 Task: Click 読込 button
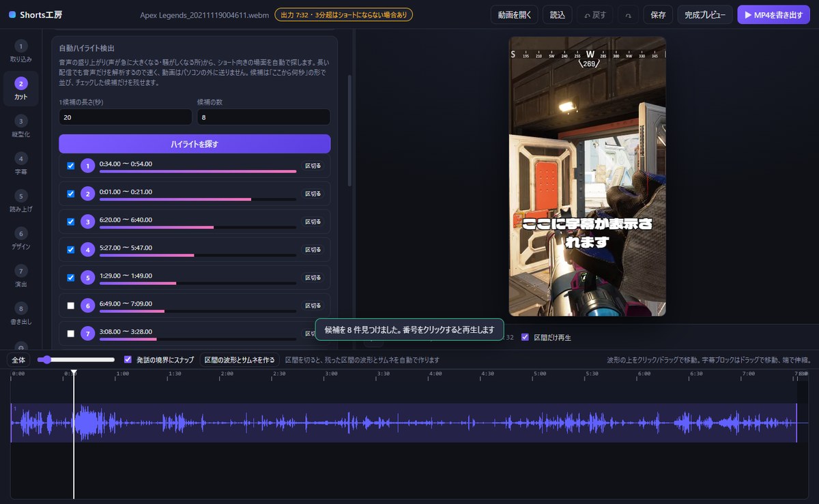tap(558, 14)
